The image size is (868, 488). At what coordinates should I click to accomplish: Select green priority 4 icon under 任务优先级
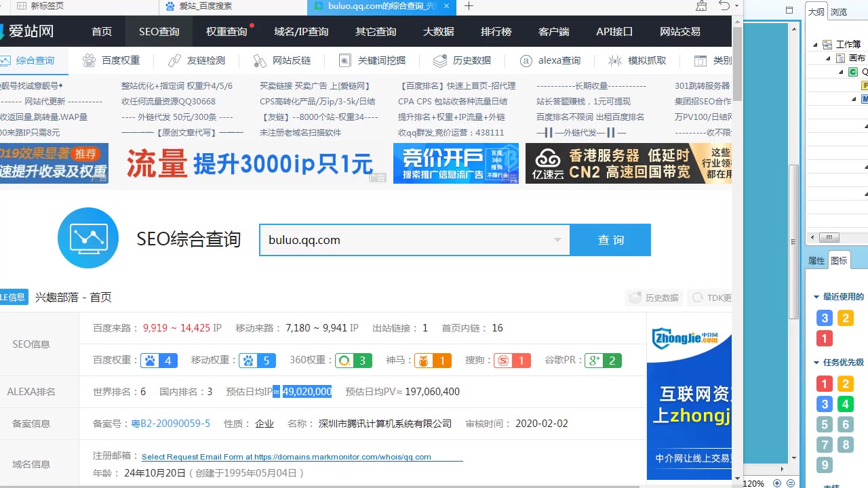[x=845, y=405]
